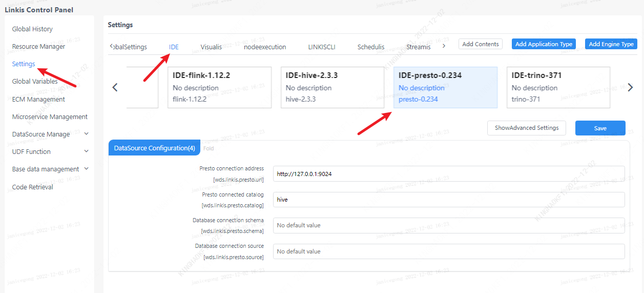Edit the Presto connection address field

[x=448, y=174]
